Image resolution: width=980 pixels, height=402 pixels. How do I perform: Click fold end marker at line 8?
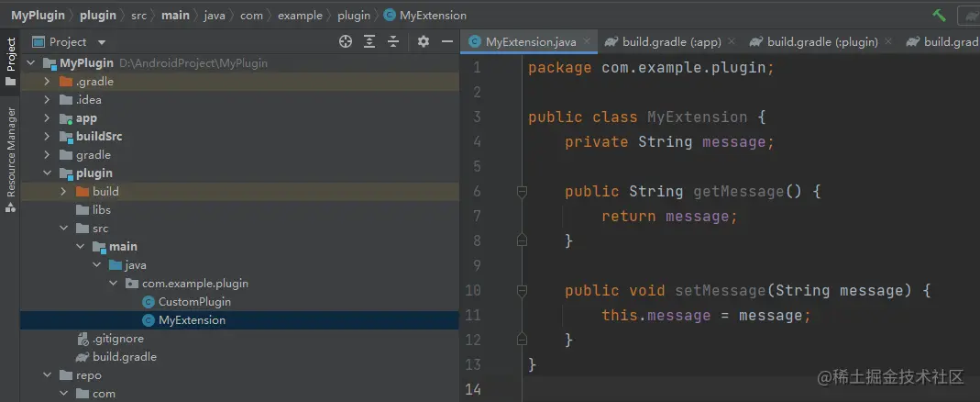[x=522, y=240]
